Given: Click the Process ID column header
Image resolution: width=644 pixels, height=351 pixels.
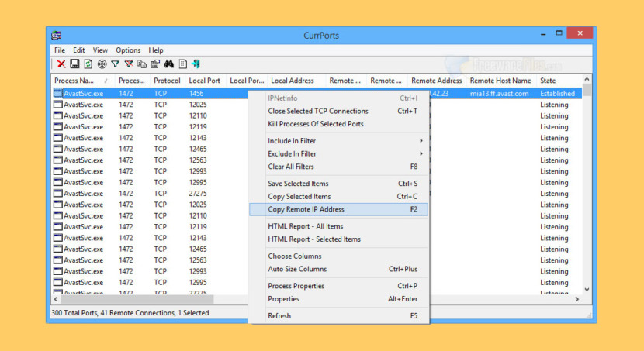Looking at the screenshot, I should pos(132,81).
